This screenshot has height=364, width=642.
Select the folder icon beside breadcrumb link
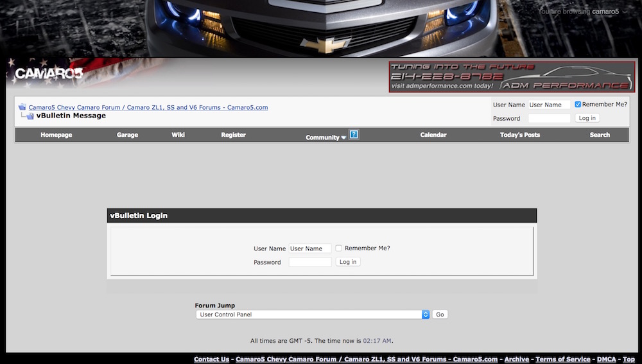[x=22, y=107]
